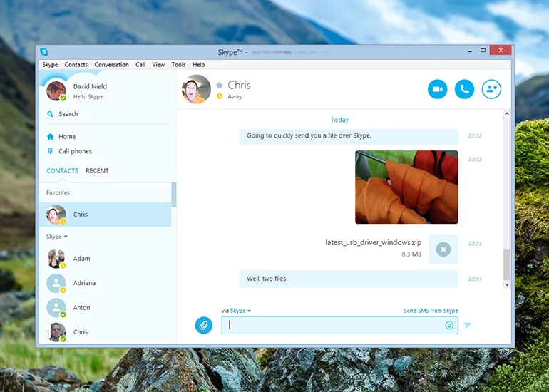Viewport: 549px width, 392px height.
Task: Start a voice call with Chris
Action: coord(464,89)
